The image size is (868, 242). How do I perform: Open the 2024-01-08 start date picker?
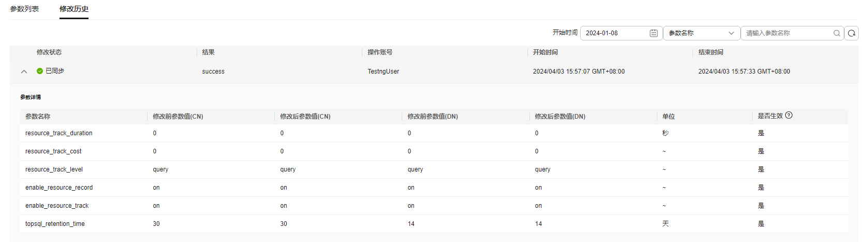621,33
